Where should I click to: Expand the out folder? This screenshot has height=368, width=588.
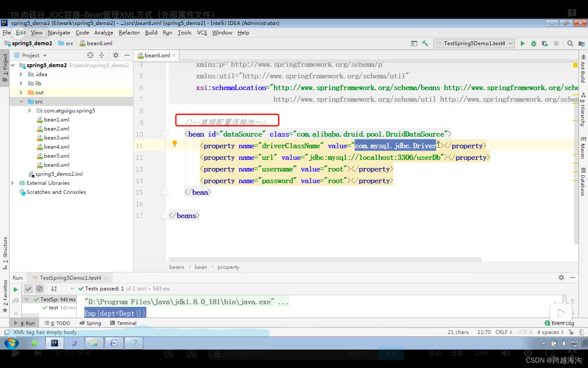(x=21, y=92)
